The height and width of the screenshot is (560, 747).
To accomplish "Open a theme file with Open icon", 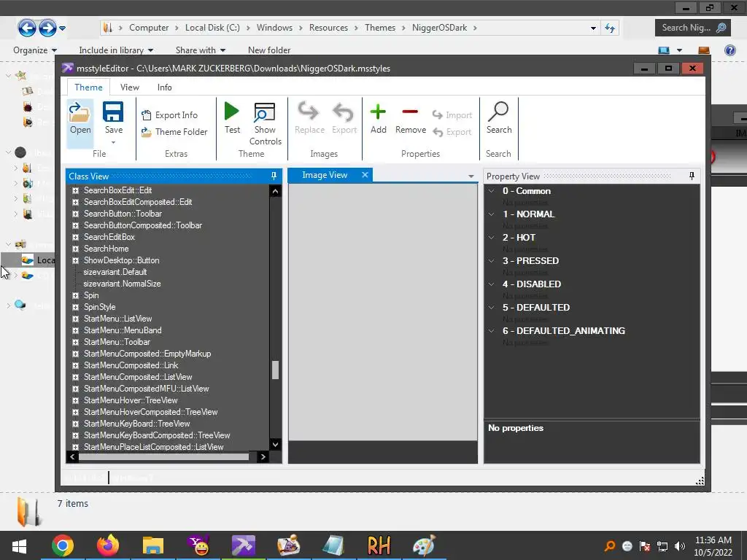I will 80,119.
